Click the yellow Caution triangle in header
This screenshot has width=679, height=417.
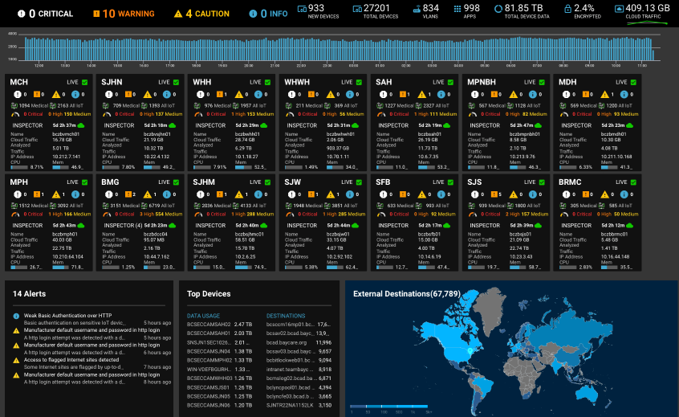pyautogui.click(x=176, y=13)
